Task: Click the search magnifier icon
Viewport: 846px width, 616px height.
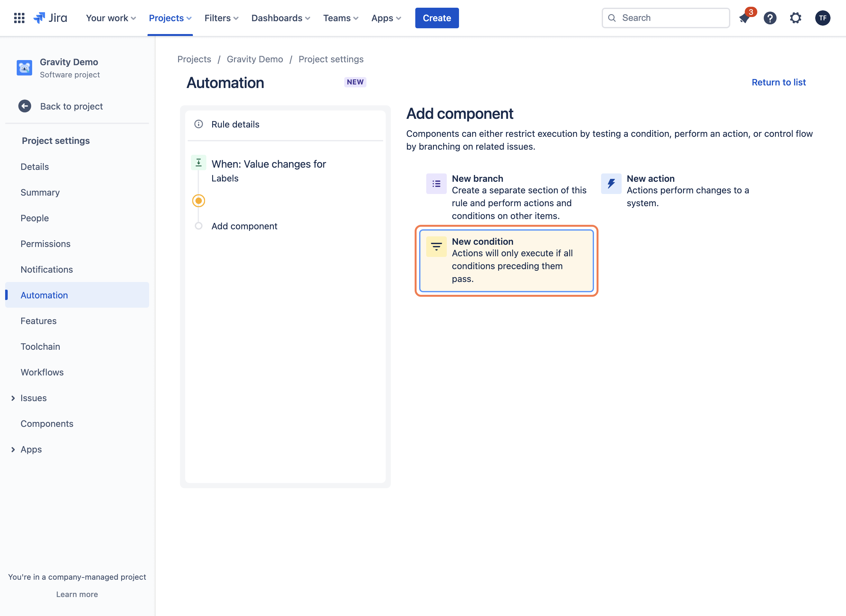Action: [612, 18]
